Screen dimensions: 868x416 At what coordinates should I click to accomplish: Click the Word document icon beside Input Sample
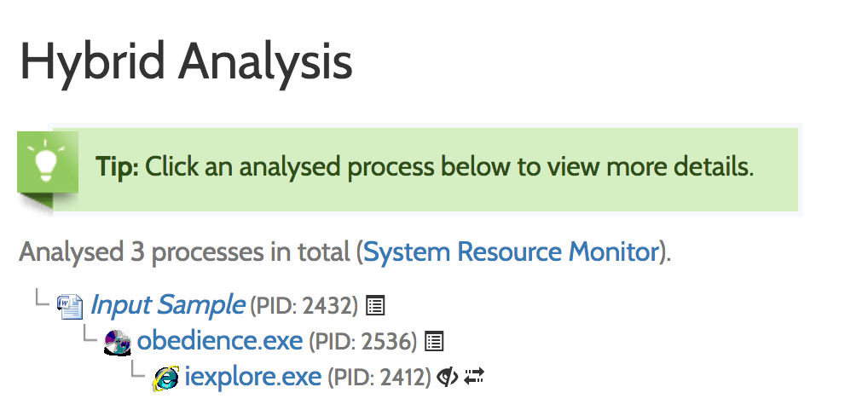[x=70, y=305]
